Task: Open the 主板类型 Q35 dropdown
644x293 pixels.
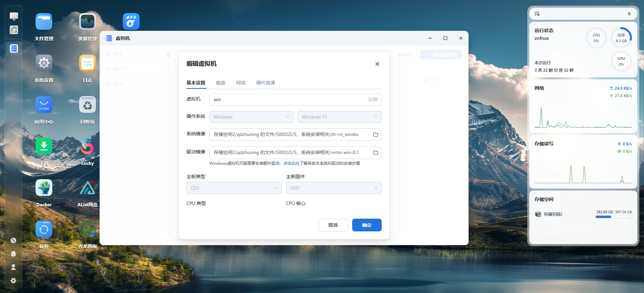Action: click(234, 188)
